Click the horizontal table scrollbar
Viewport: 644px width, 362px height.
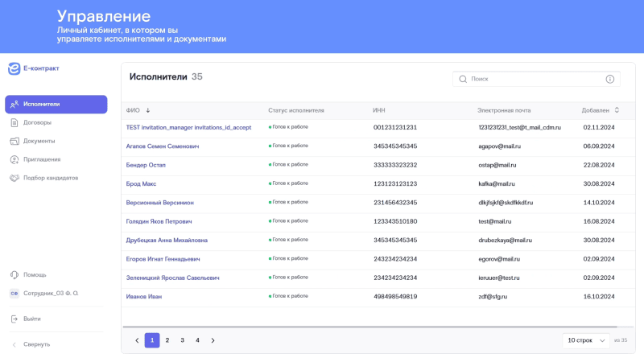pos(369,327)
